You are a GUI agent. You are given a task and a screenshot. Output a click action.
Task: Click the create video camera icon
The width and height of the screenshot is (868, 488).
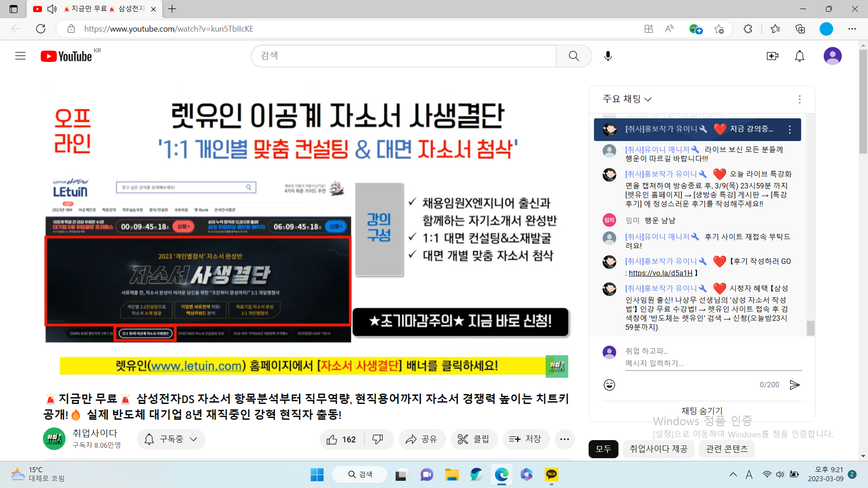tap(772, 56)
